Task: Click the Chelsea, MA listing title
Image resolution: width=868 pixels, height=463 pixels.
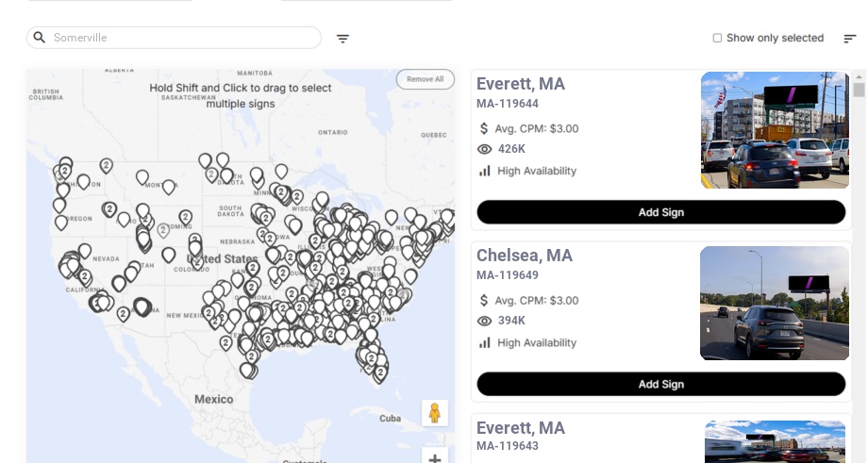Action: tap(525, 256)
